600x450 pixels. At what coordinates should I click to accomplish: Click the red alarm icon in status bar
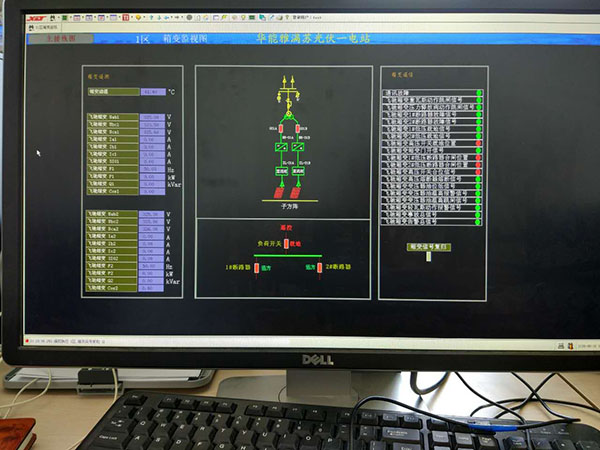(29, 341)
